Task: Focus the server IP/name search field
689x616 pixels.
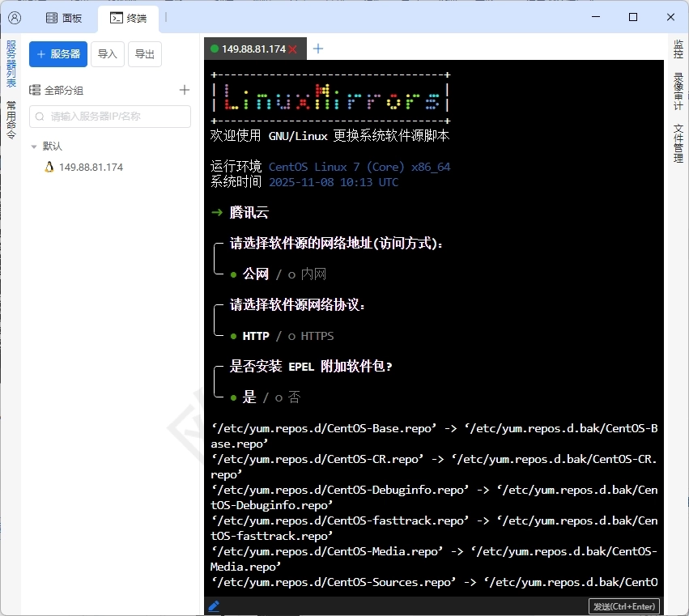Action: point(110,117)
